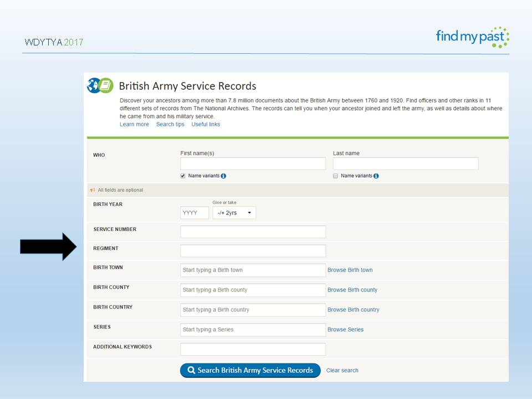Open the Give or take dropdown

[233, 212]
